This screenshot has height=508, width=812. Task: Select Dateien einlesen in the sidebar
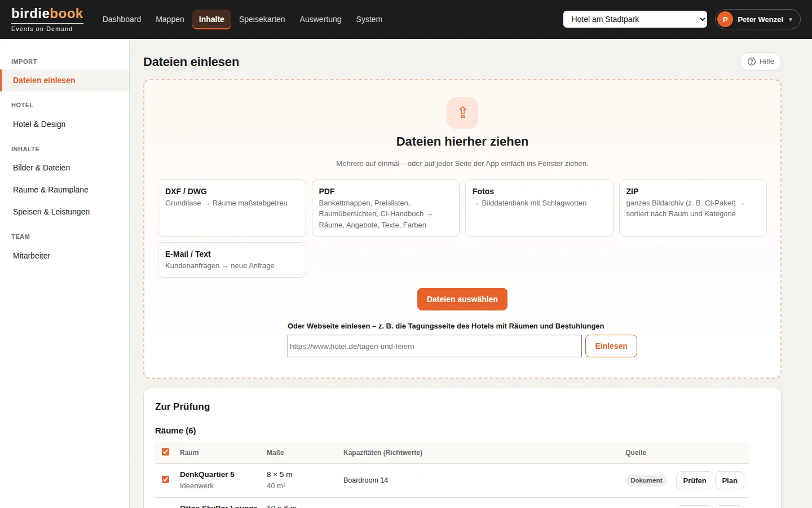[x=65, y=80]
